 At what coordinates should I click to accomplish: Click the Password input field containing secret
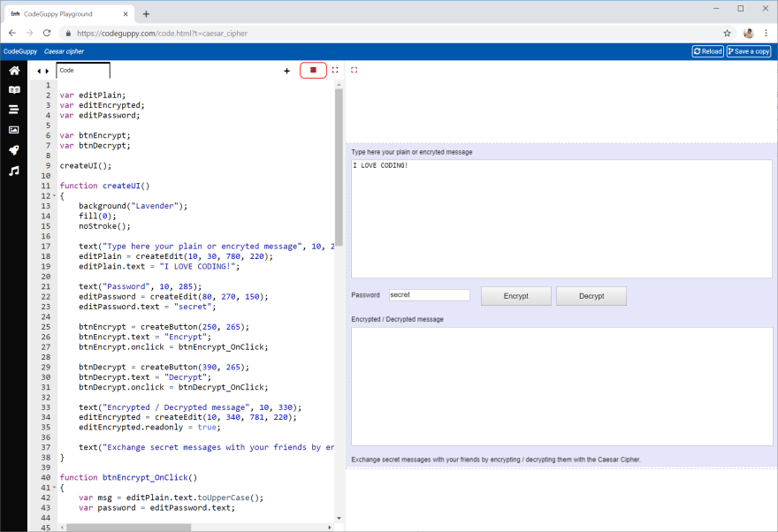pyautogui.click(x=429, y=295)
